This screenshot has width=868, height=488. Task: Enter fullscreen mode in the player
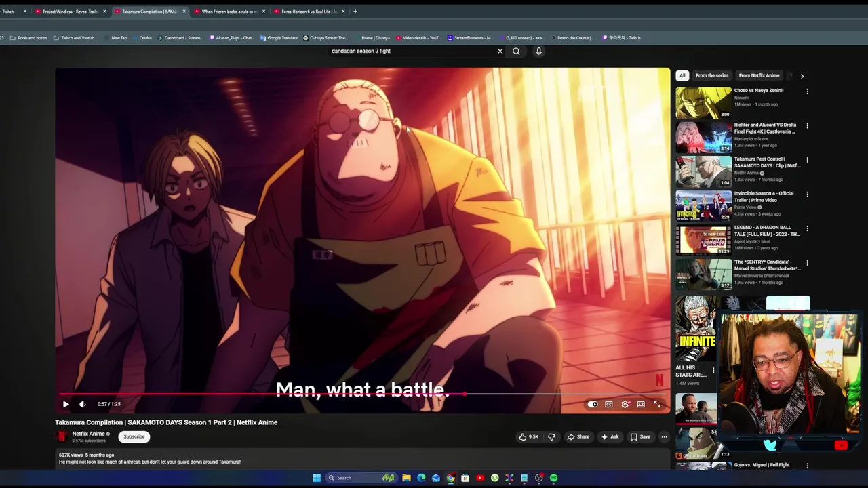(657, 404)
